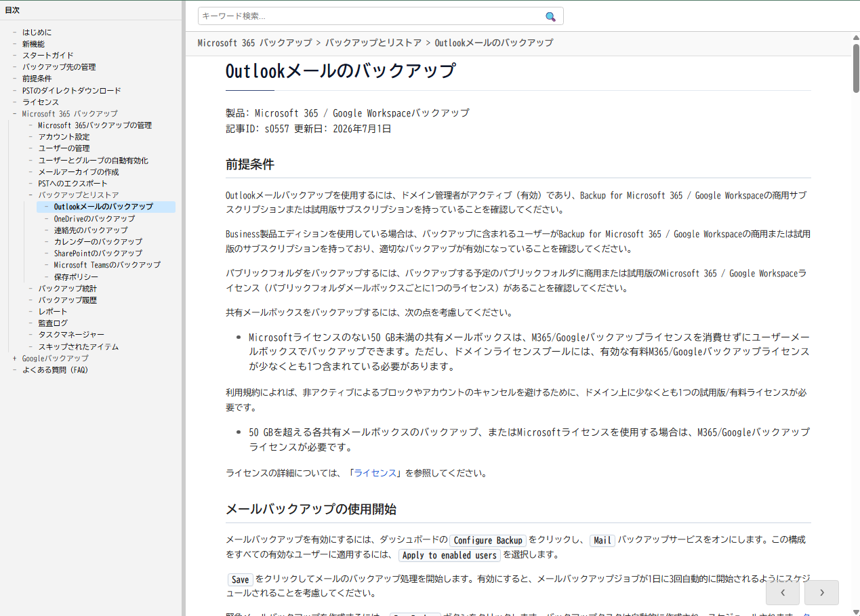Open OneDriveのバックアップ topic
This screenshot has width=860, height=616.
pyautogui.click(x=94, y=219)
